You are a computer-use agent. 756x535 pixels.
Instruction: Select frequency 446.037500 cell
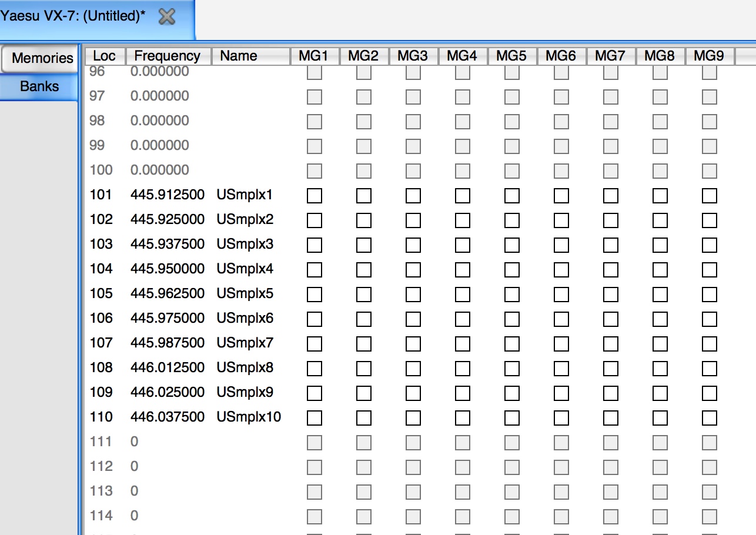point(168,417)
